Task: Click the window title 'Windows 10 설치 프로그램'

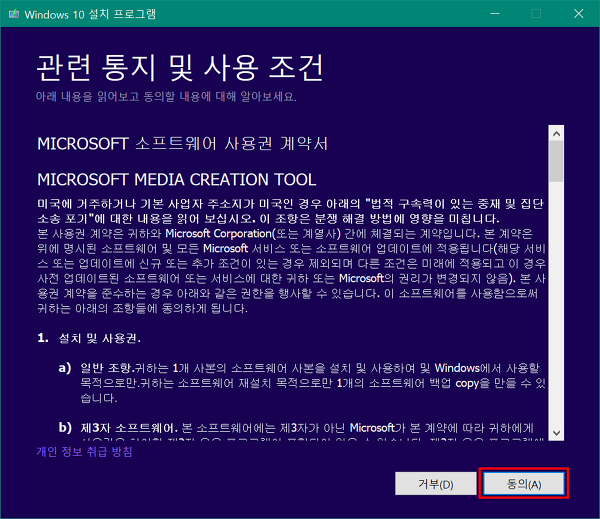Action: click(90, 14)
